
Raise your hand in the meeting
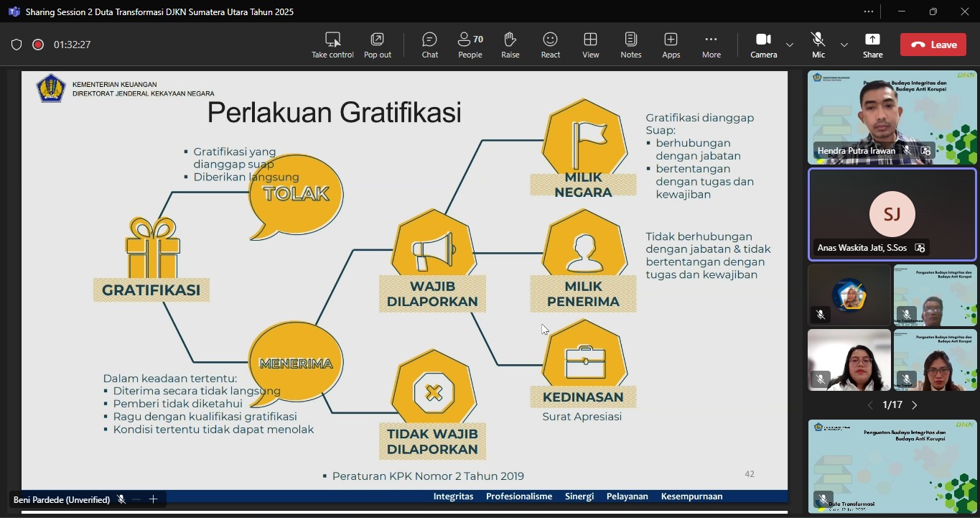click(510, 45)
